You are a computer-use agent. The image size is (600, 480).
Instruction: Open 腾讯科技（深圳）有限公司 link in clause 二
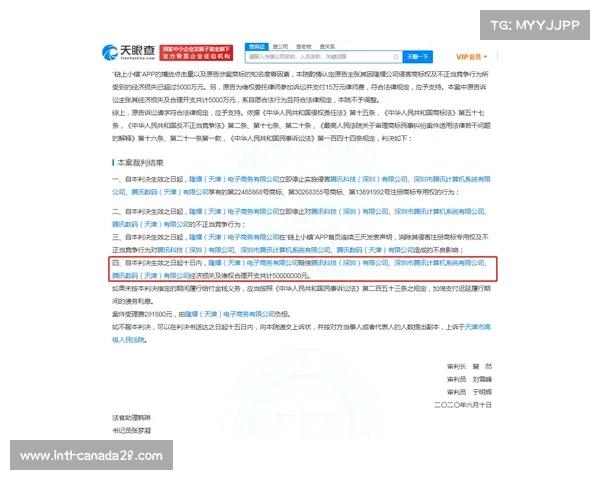(x=349, y=211)
